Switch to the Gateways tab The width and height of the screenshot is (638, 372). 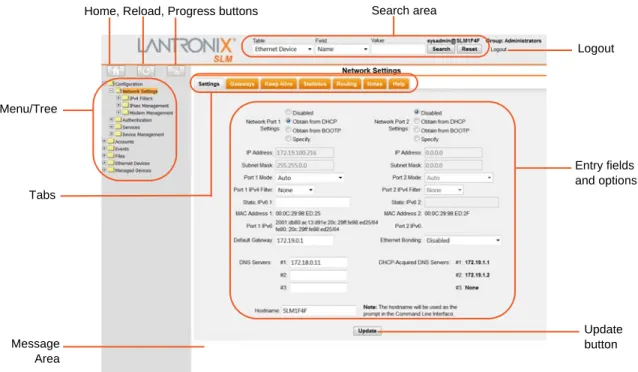click(x=242, y=84)
